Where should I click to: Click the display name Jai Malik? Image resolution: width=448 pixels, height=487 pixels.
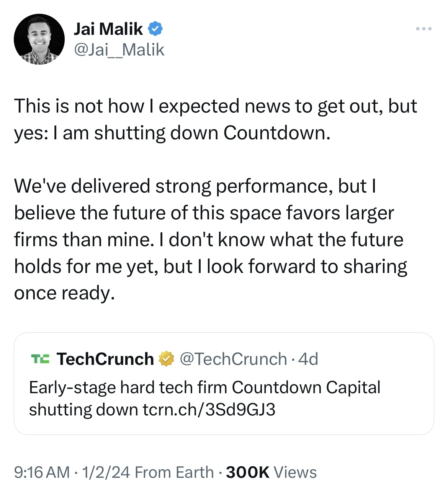(108, 29)
